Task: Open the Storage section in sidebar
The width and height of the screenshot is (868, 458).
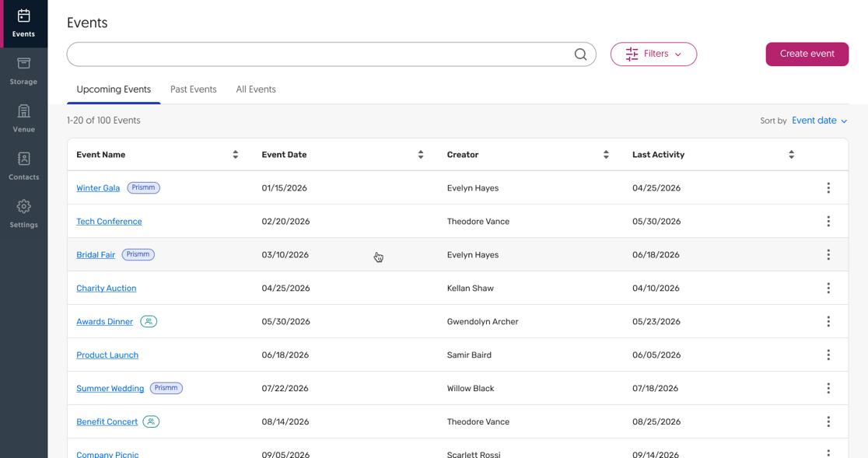Action: (24, 72)
